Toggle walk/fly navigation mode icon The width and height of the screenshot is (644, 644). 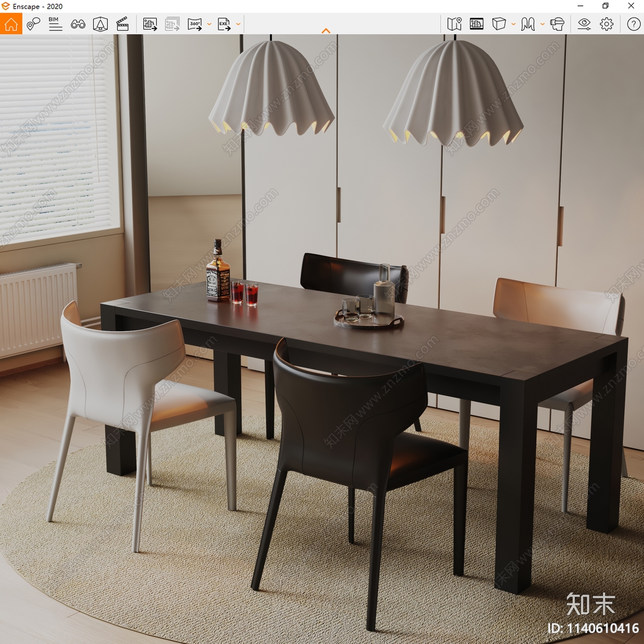coord(528,24)
